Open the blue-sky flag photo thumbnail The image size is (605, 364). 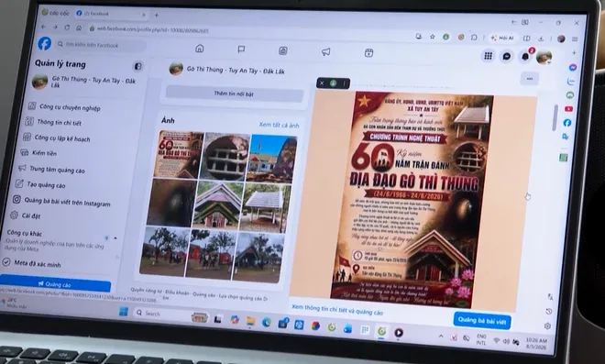(x=272, y=160)
